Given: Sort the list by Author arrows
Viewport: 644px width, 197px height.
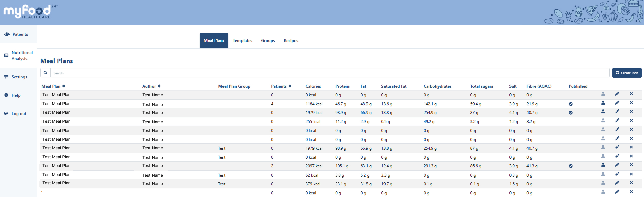Looking at the screenshot, I should [159, 86].
